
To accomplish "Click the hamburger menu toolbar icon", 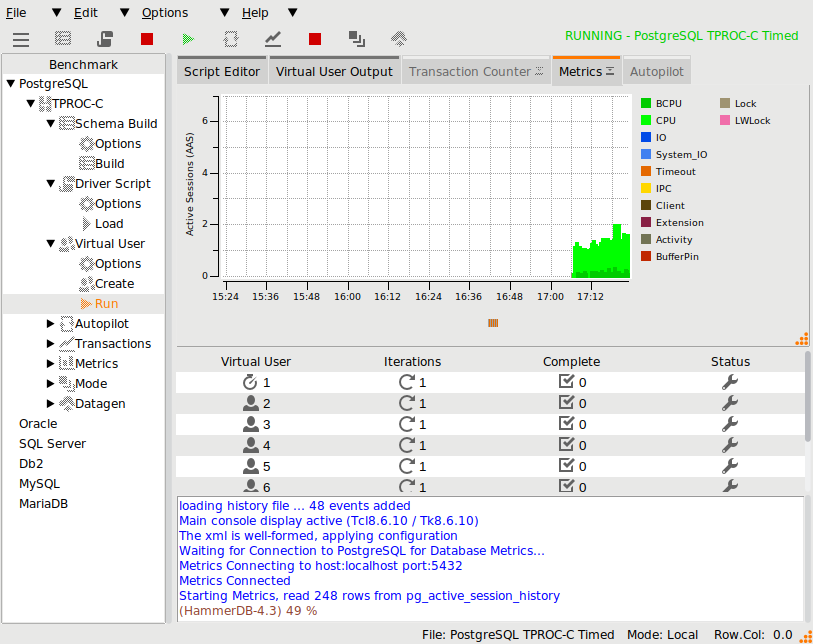I will click(21, 39).
